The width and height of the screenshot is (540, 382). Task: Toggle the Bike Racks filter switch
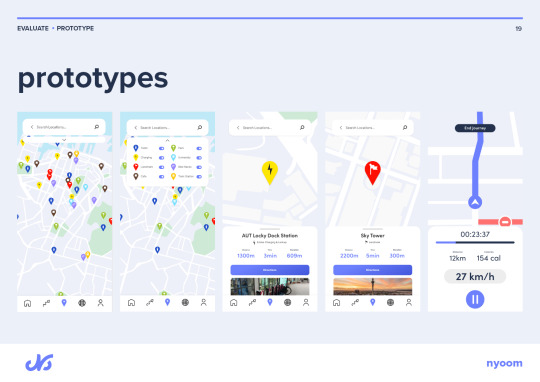tap(199, 167)
